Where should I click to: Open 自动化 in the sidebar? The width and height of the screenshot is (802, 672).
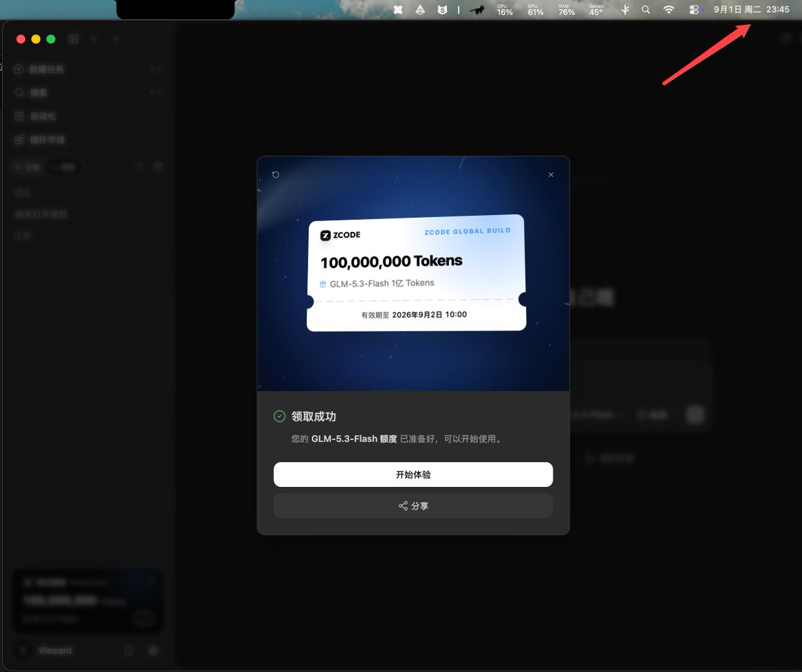coord(88,116)
